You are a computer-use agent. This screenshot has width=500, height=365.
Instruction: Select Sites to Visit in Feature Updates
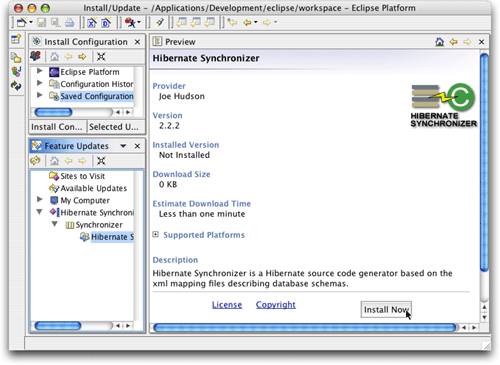point(83,176)
